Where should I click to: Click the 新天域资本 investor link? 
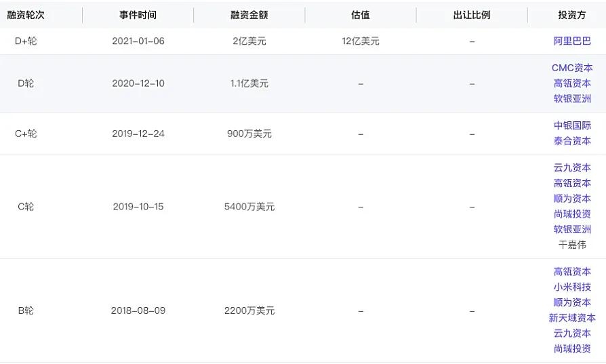point(572,318)
